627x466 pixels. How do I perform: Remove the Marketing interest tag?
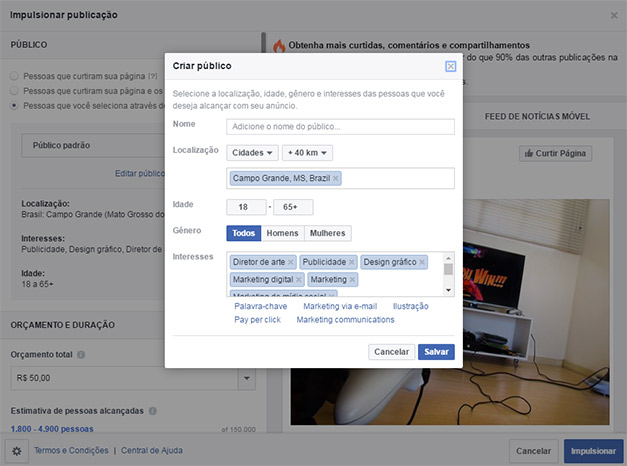point(352,280)
